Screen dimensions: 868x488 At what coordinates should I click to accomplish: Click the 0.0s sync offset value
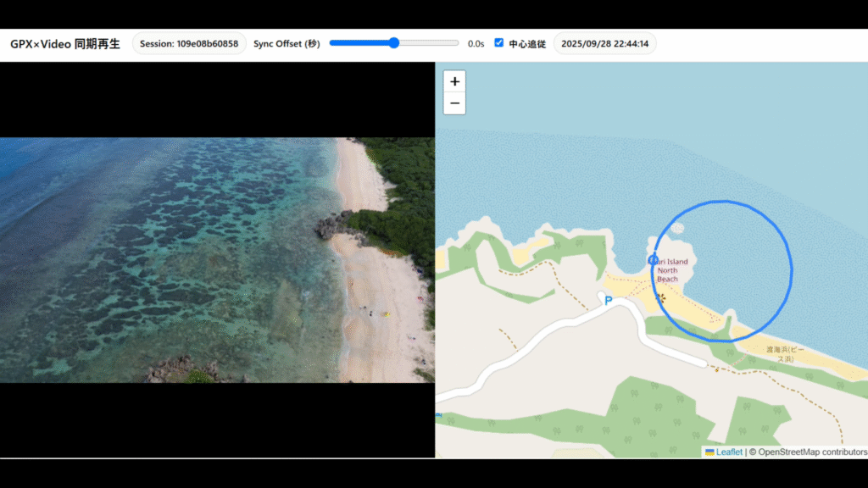(476, 43)
